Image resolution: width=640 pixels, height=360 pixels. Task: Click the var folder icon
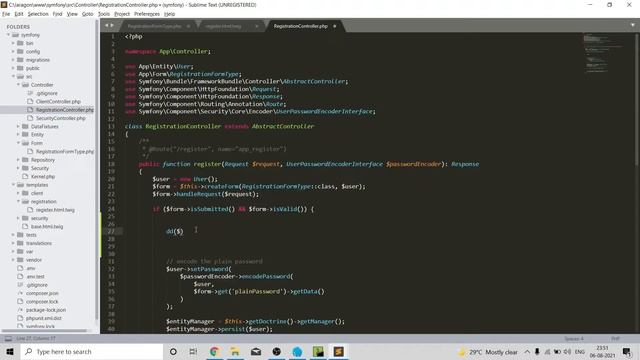(x=20, y=251)
